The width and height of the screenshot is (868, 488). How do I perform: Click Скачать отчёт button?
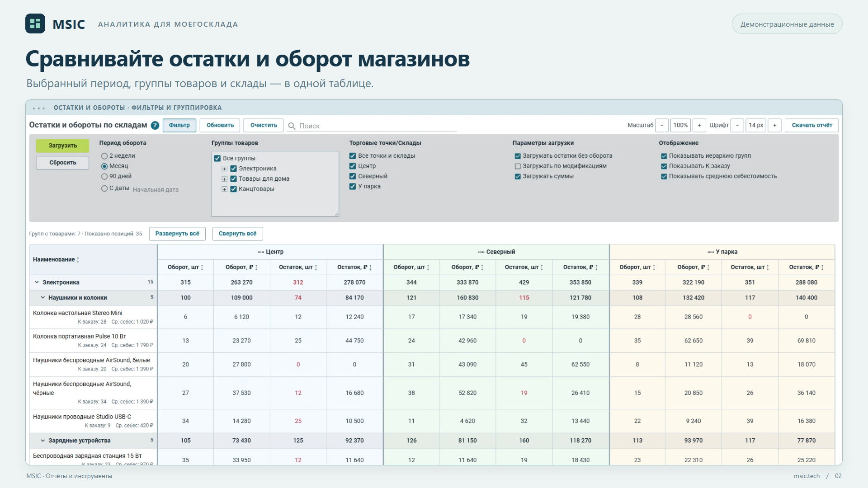tap(812, 125)
